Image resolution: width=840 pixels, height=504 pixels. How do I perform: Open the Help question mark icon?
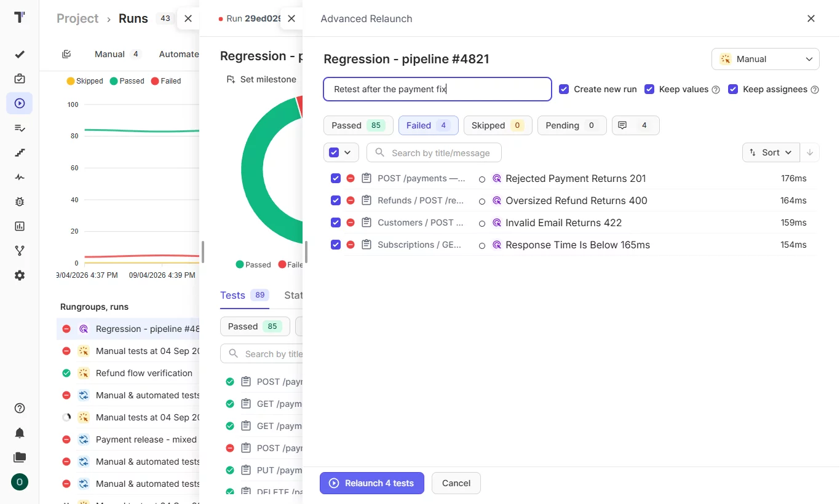pos(20,408)
